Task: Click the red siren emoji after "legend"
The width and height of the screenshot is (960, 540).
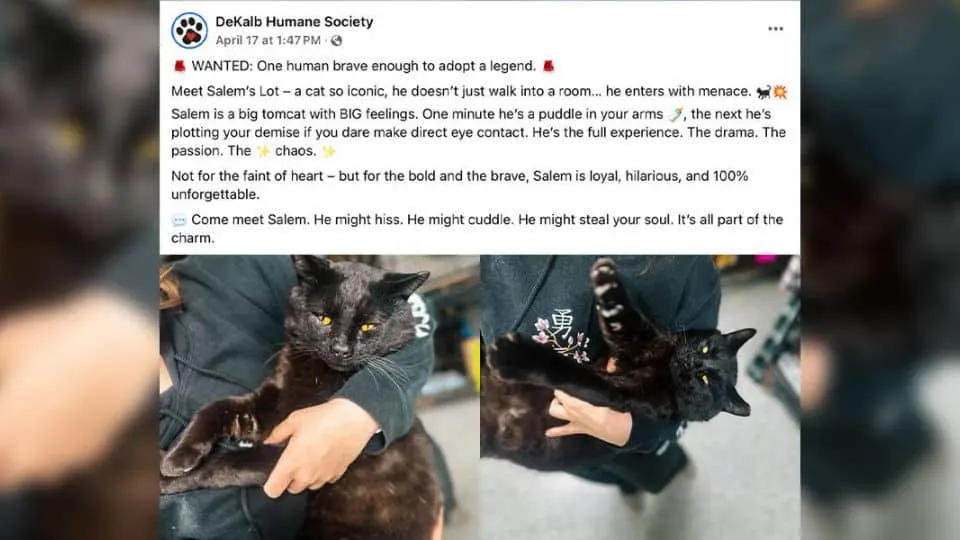Action: coord(549,66)
